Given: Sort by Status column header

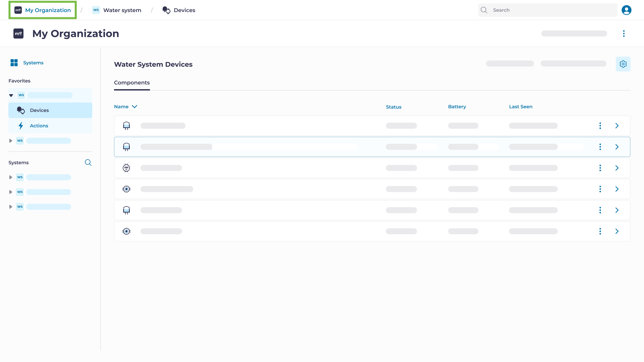Looking at the screenshot, I should 393,107.
